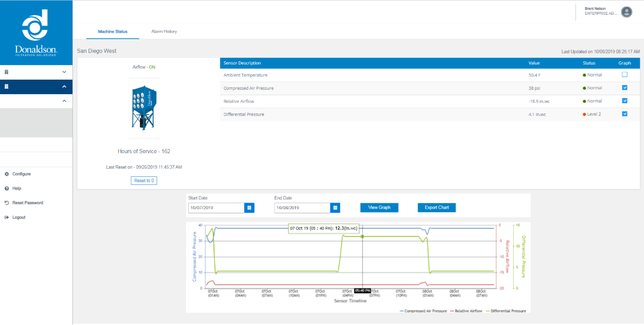The width and height of the screenshot is (644, 325).
Task: Open the Start Date calendar picker icon
Action: click(x=250, y=208)
